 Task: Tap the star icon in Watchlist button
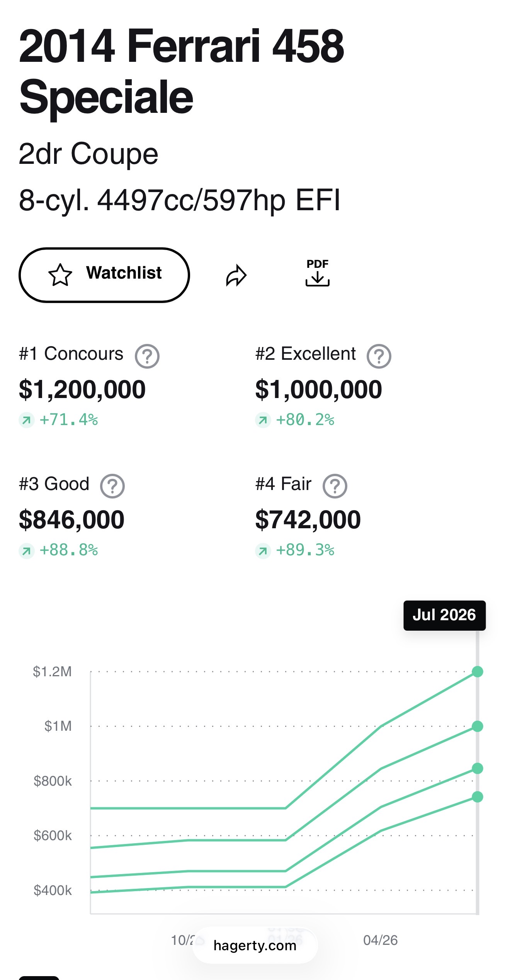(x=60, y=275)
